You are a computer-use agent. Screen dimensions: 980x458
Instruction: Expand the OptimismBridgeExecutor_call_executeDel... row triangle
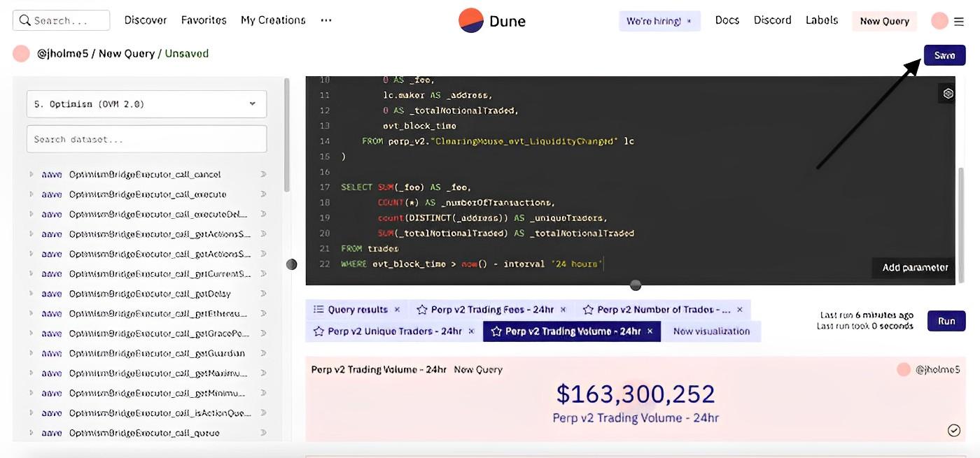[x=31, y=214]
